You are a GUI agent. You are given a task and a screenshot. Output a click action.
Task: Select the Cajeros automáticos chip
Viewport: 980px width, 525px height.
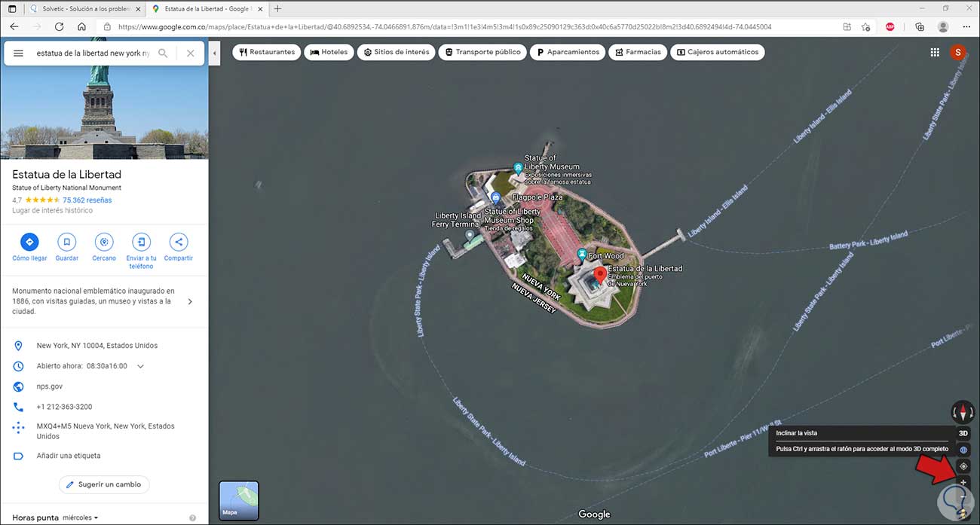coord(717,53)
